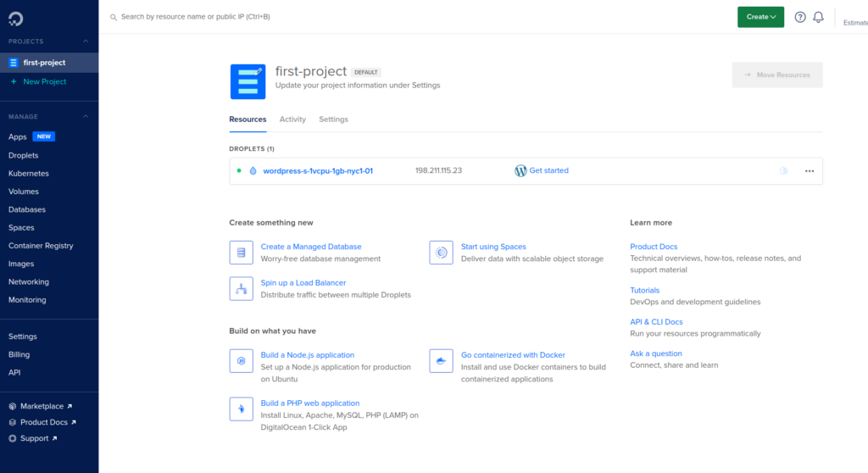Click the Marketplace external link

click(46, 406)
